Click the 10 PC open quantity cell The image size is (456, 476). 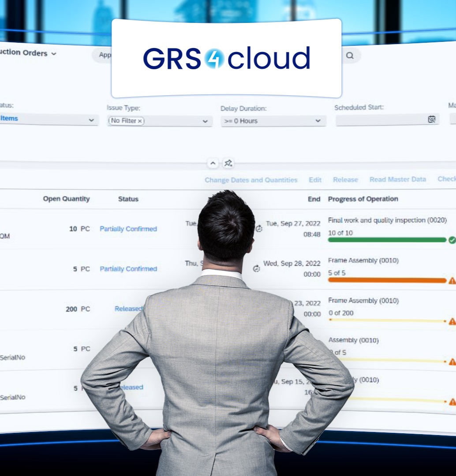coord(79,229)
